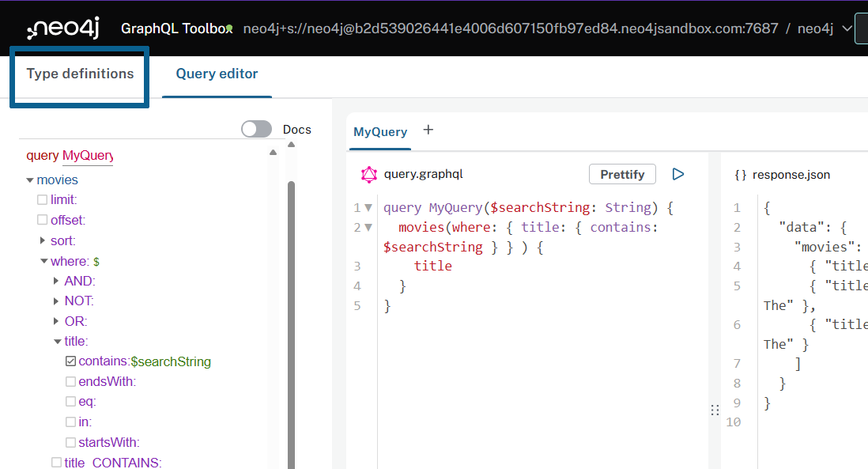Check the title_CONTAINS: checkbox
This screenshot has width=868, height=469.
pyautogui.click(x=56, y=463)
